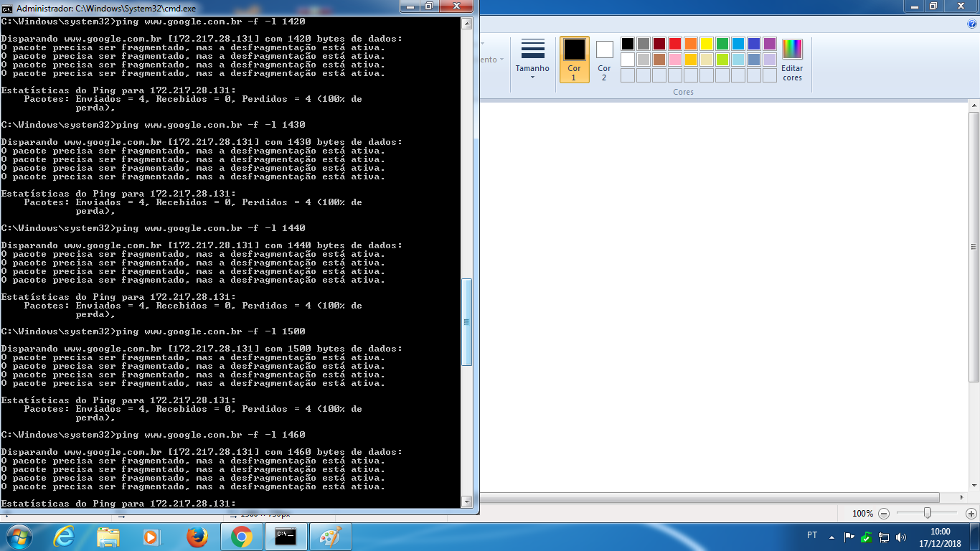Click the Paint horizontal scrollbar thumb
Image resolution: width=980 pixels, height=551 pixels.
(710, 497)
